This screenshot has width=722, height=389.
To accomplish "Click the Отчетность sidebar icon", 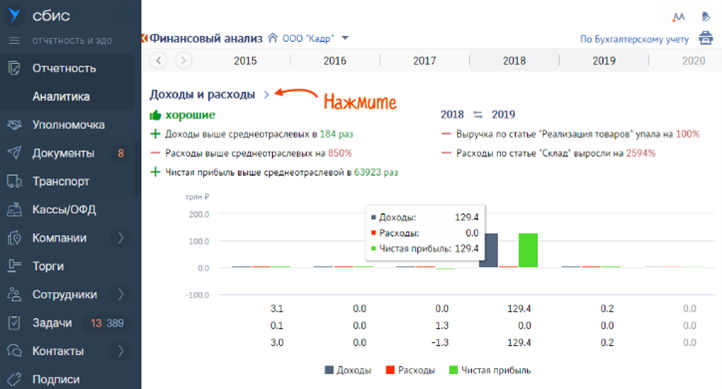I will tap(14, 68).
